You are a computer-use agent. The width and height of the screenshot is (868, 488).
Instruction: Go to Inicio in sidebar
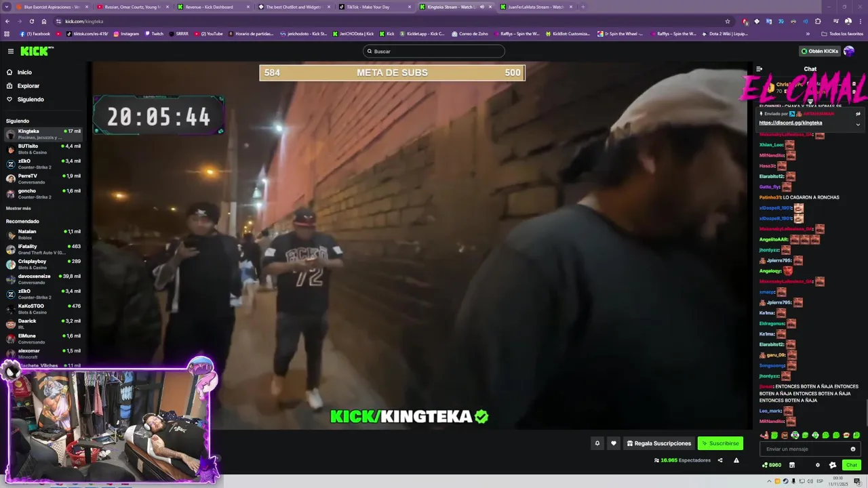tap(24, 73)
